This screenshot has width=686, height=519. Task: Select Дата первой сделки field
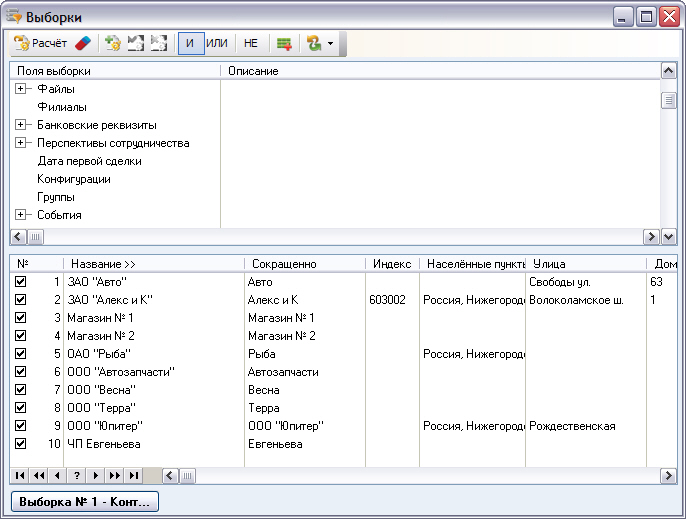(89, 161)
